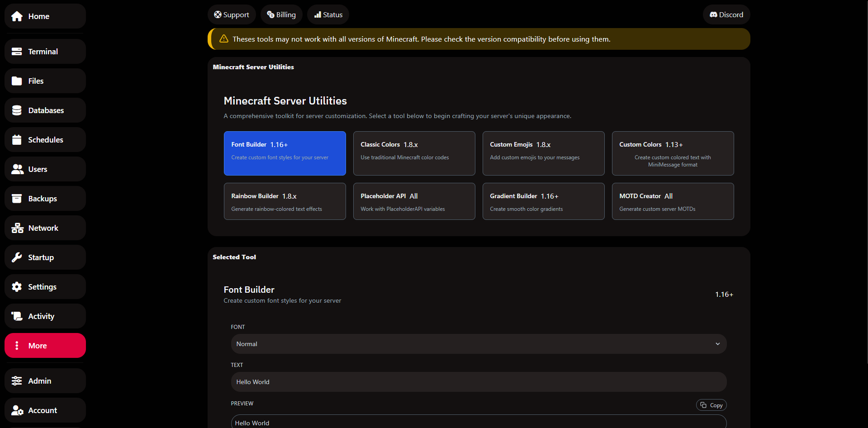The image size is (868, 428).
Task: Click the 'Selected Tool' section title
Action: click(x=234, y=257)
